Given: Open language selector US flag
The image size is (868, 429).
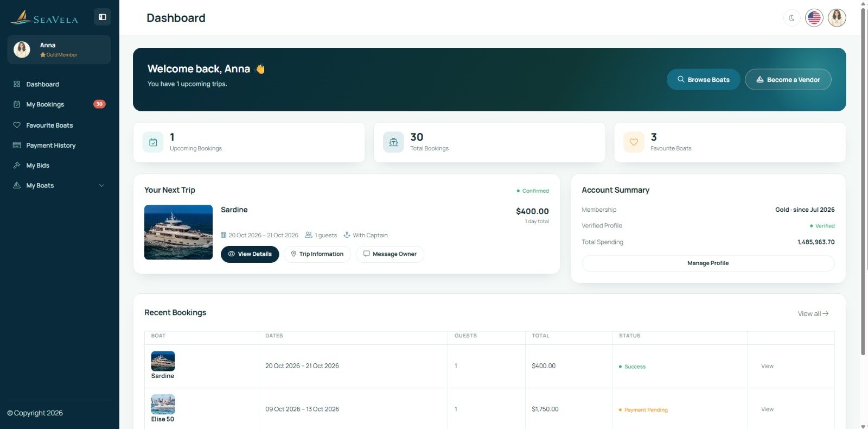Looking at the screenshot, I should (x=814, y=18).
